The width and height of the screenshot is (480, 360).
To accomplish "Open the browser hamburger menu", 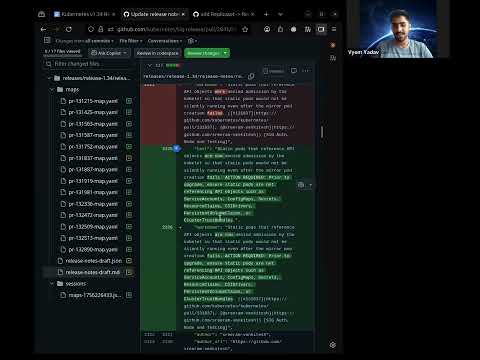I will [x=334, y=29].
